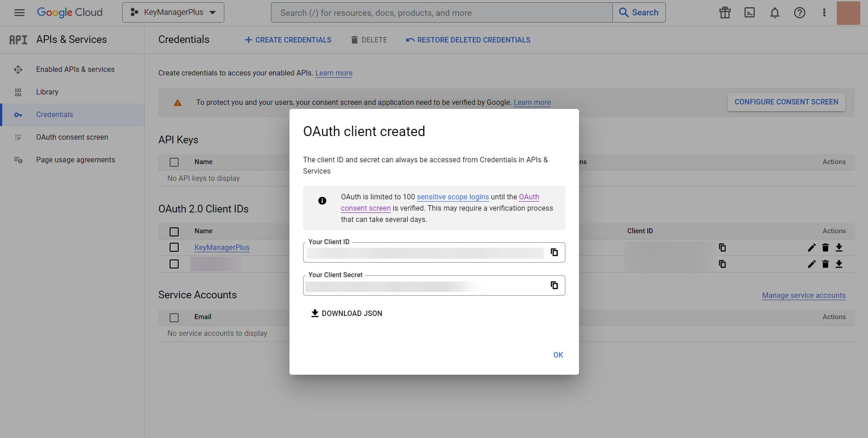The width and height of the screenshot is (868, 438).
Task: Copy the Client ID to clipboard
Action: coord(554,252)
